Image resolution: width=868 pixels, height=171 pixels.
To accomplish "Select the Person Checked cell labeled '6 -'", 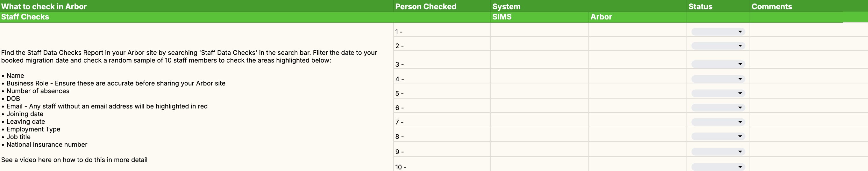I will coord(441,108).
